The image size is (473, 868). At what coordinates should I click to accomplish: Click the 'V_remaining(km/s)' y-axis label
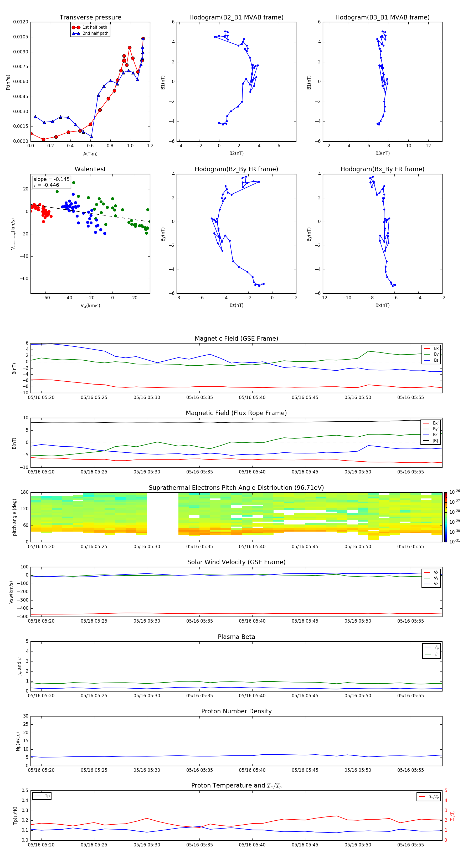13,234
